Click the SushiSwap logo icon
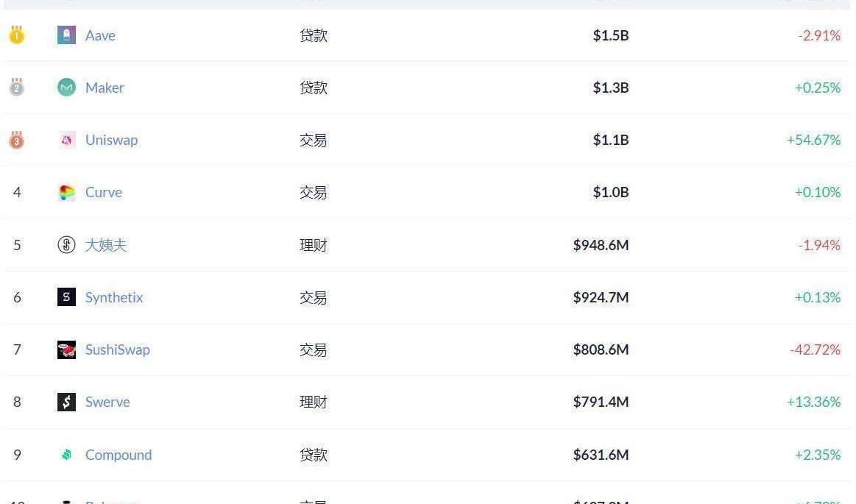 click(x=66, y=349)
